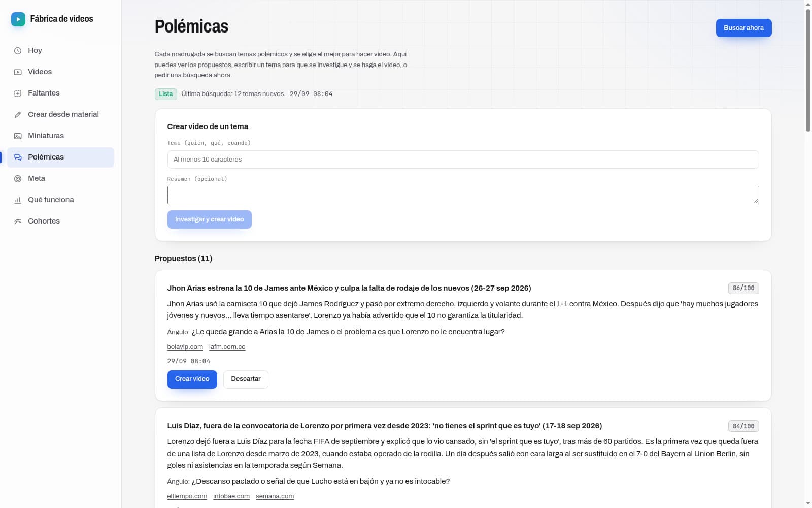This screenshot has width=812, height=508.
Task: Click the Crear video de un tema heading
Action: [x=208, y=126]
